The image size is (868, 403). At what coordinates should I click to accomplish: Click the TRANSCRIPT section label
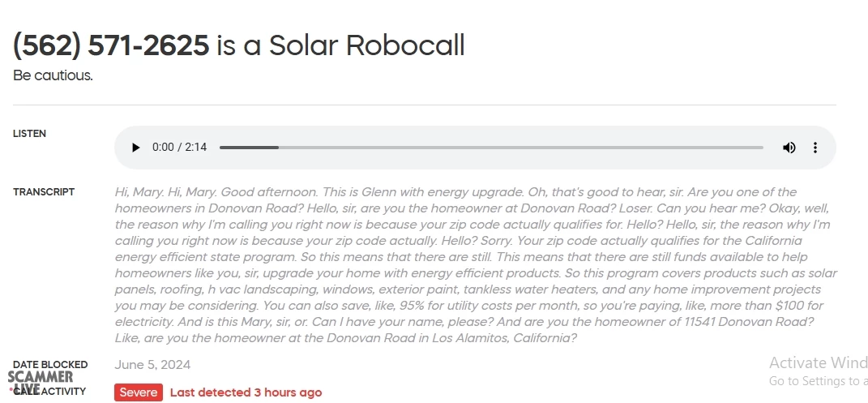point(44,192)
